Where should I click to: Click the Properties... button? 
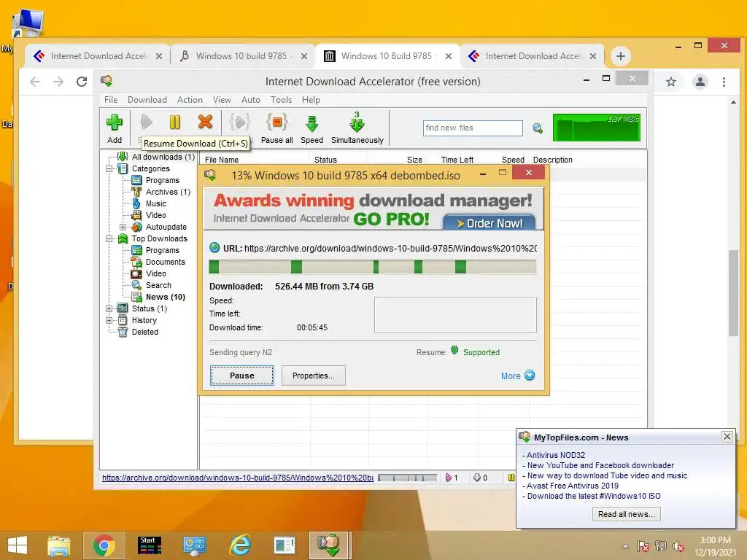[x=313, y=376]
